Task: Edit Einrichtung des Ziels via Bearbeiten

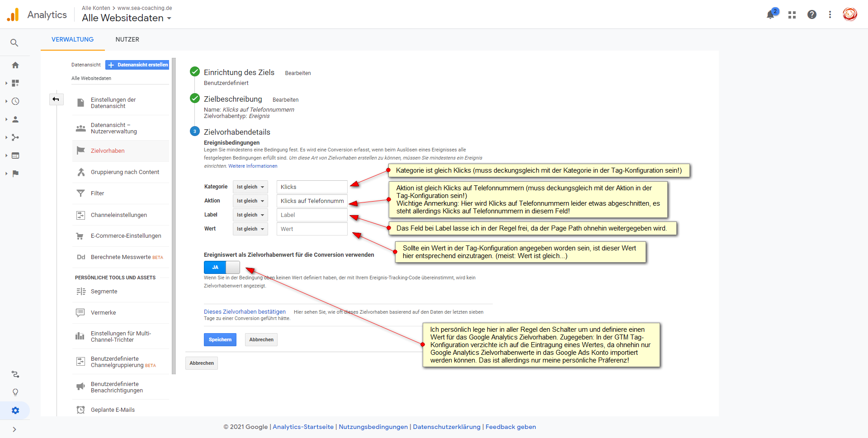Action: pyautogui.click(x=298, y=73)
